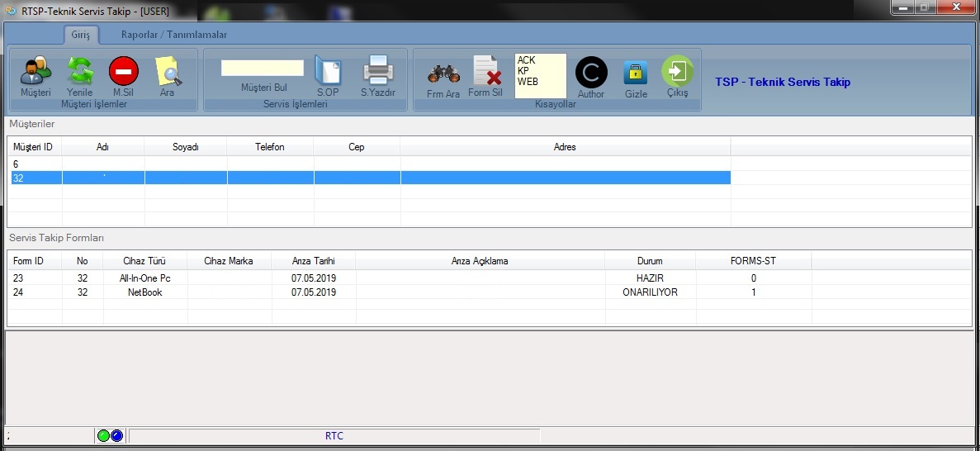Delete customer with M.Sil icon
The width and height of the screenshot is (980, 451).
point(124,71)
